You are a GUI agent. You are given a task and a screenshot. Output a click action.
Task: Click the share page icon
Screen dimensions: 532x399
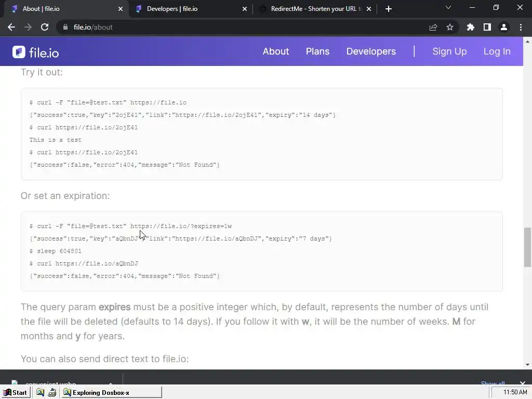tap(433, 27)
